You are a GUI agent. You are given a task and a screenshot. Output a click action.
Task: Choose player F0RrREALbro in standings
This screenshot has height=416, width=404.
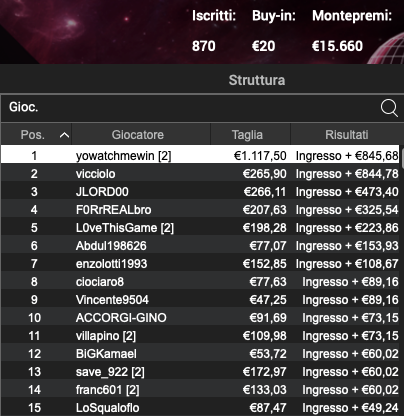[x=200, y=210]
